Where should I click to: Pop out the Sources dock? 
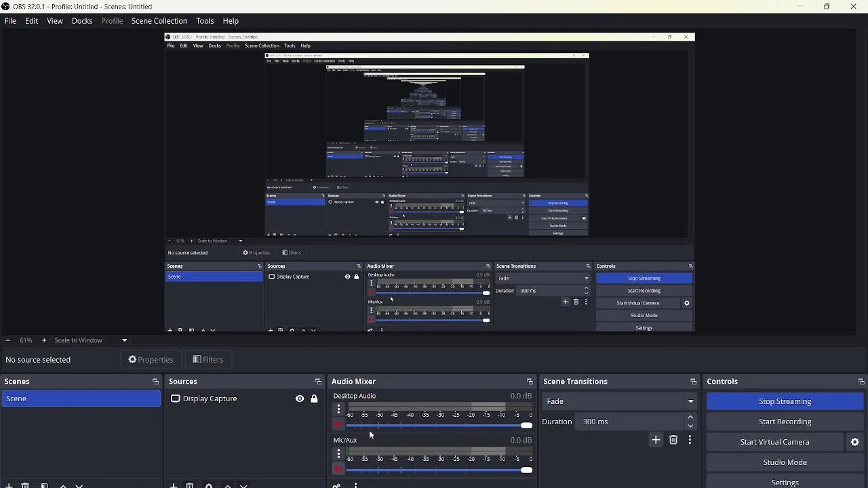pyautogui.click(x=318, y=382)
